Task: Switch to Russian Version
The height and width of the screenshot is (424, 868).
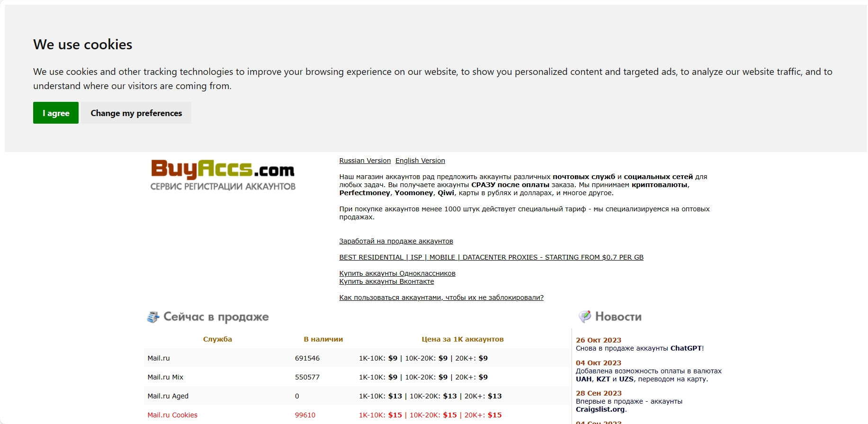Action: (x=365, y=161)
